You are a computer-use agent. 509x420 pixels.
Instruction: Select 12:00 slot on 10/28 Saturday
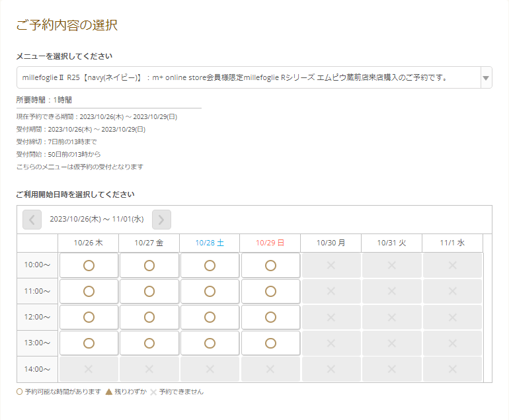[210, 317]
